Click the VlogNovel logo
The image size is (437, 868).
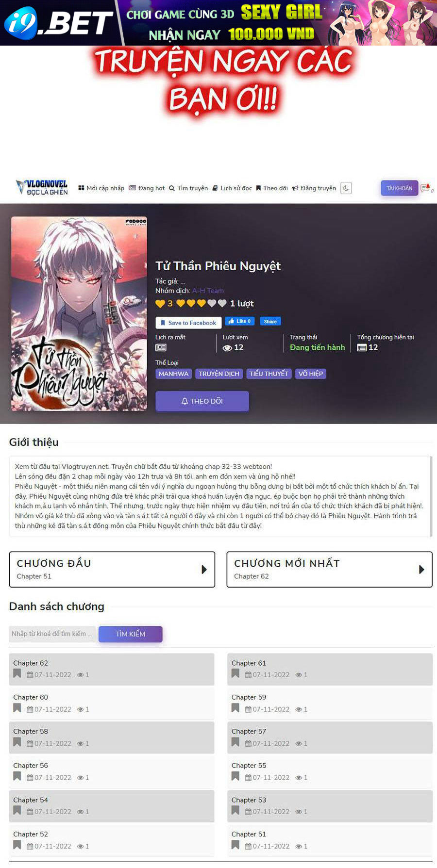click(x=42, y=188)
